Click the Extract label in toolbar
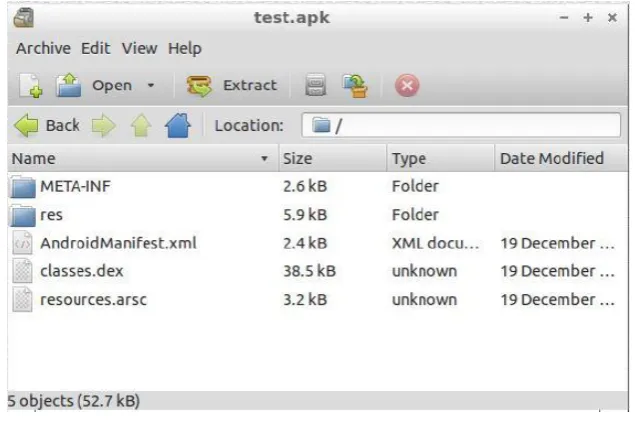The height and width of the screenshot is (424, 635). point(250,85)
